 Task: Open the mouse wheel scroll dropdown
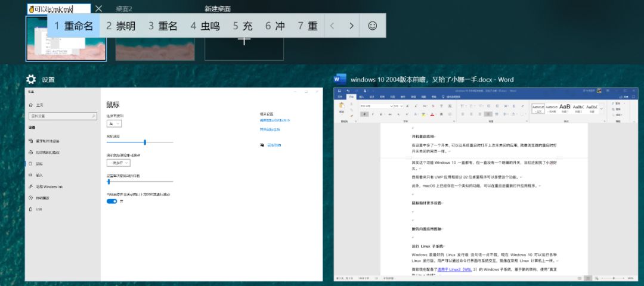[118, 163]
